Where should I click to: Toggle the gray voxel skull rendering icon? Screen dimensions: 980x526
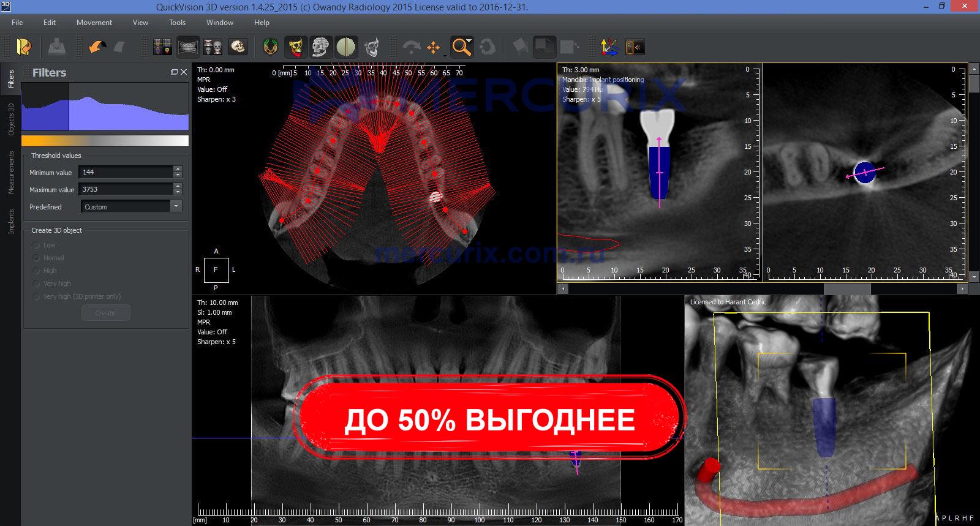320,47
